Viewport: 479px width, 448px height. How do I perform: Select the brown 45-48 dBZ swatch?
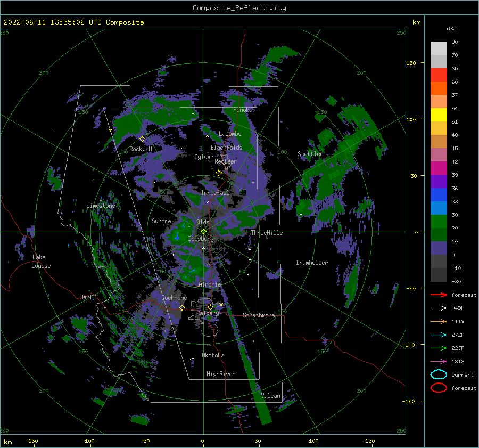[439, 141]
